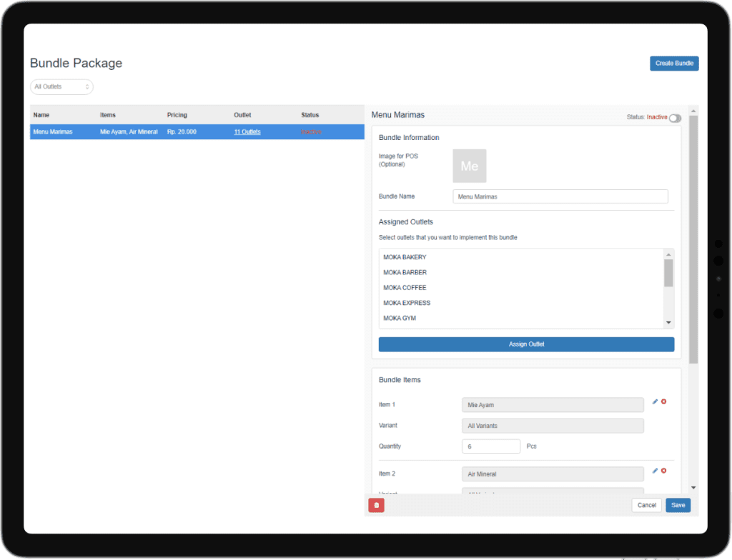Image resolution: width=732 pixels, height=560 pixels.
Task: Choose MOKA GYM from outlet list
Action: point(400,319)
